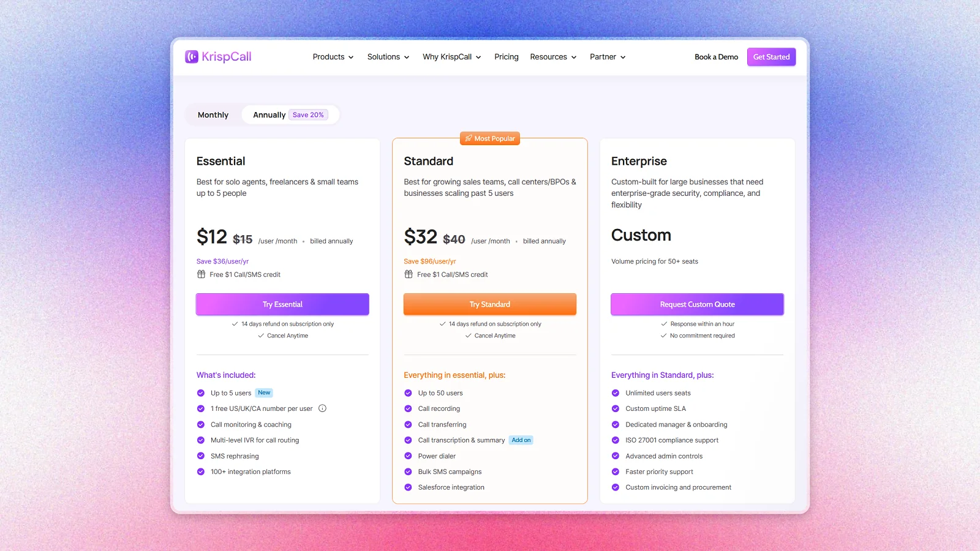Click check icon next to Salesforce integration
This screenshot has height=551, width=980.
click(x=408, y=487)
